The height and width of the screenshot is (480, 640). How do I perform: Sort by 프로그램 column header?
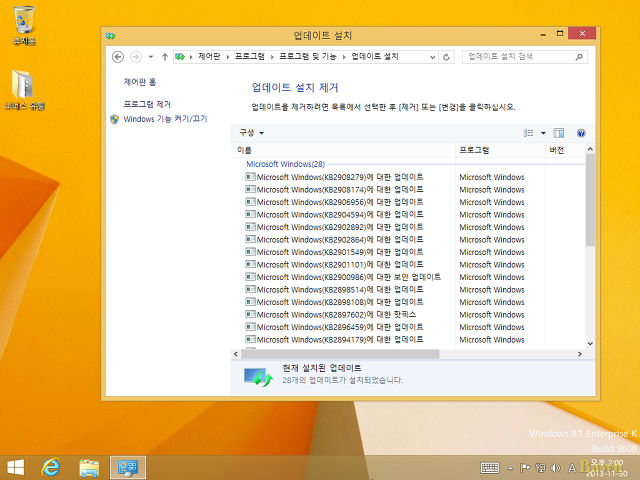pos(500,150)
